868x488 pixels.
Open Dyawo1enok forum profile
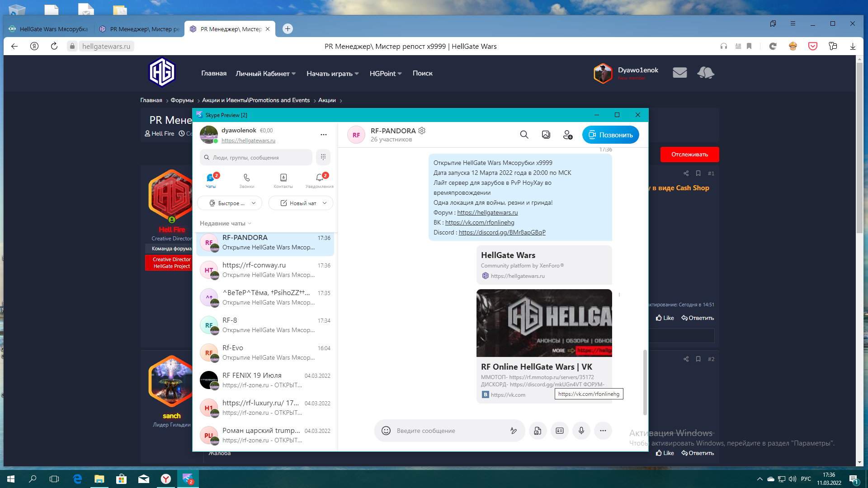click(637, 70)
